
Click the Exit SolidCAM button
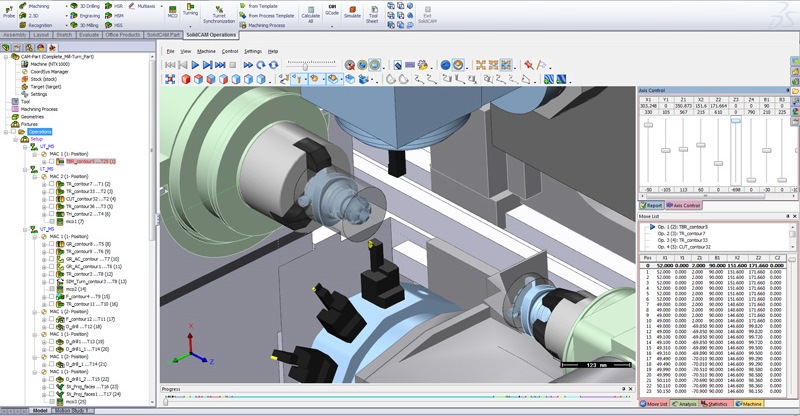coord(428,15)
